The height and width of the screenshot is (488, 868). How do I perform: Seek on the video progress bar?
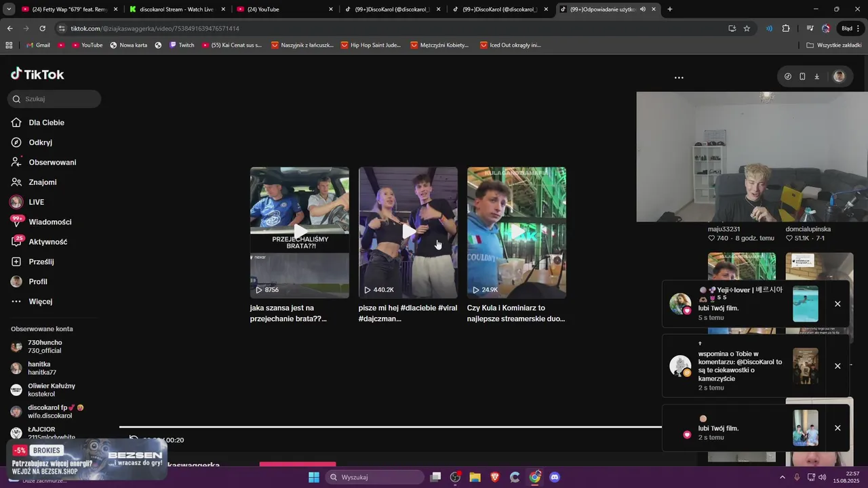pyautogui.click(x=391, y=427)
